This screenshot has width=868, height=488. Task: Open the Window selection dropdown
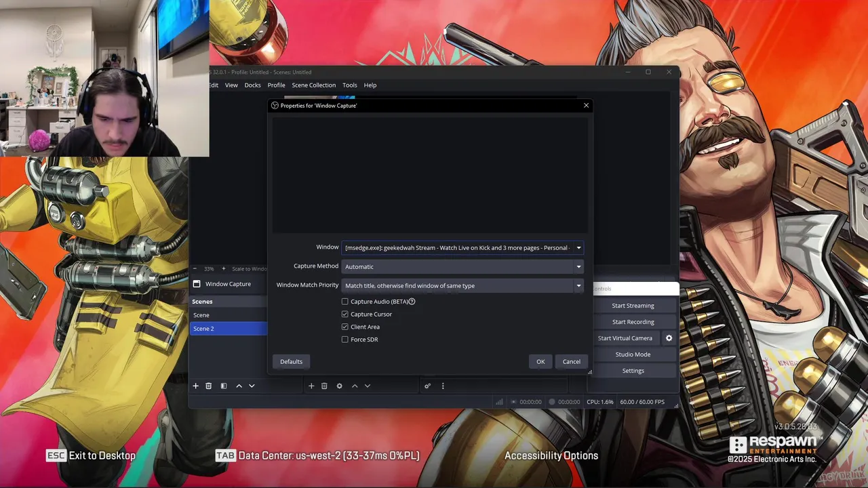(462, 247)
